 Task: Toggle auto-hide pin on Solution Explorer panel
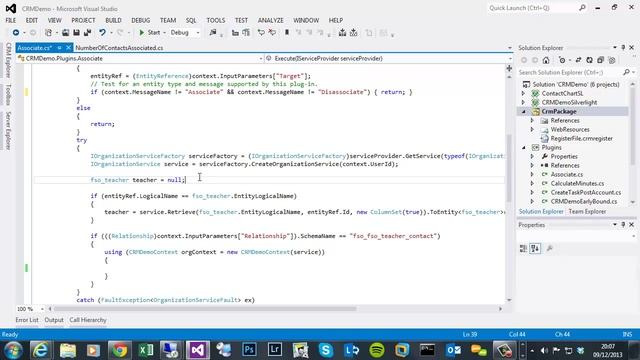point(623,48)
